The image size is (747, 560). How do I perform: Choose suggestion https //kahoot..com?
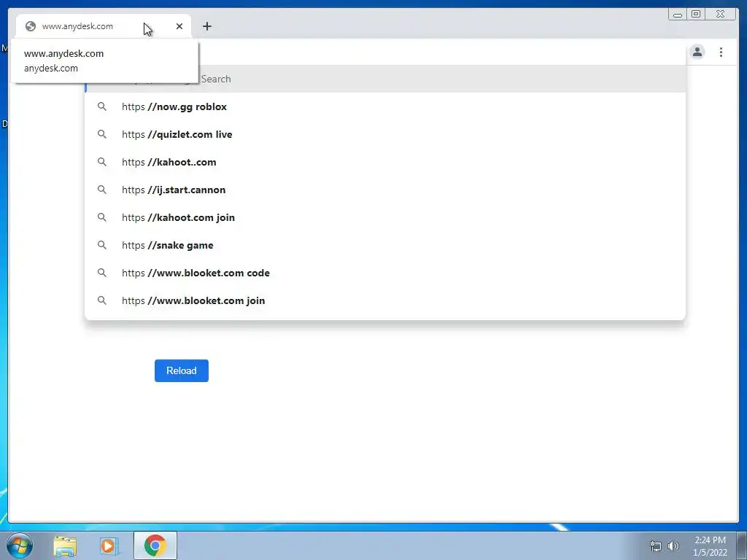[385, 162]
